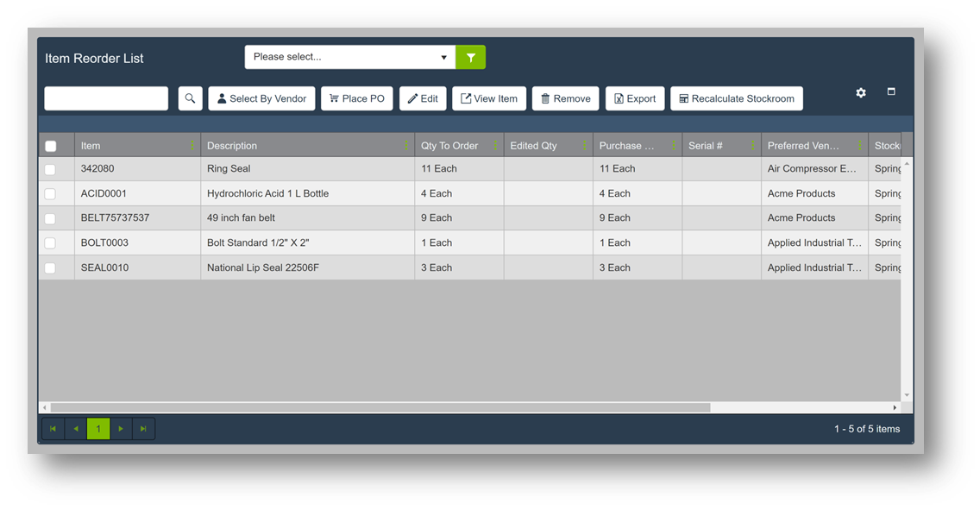Click the search text input field
The height and width of the screenshot is (510, 980).
point(106,98)
